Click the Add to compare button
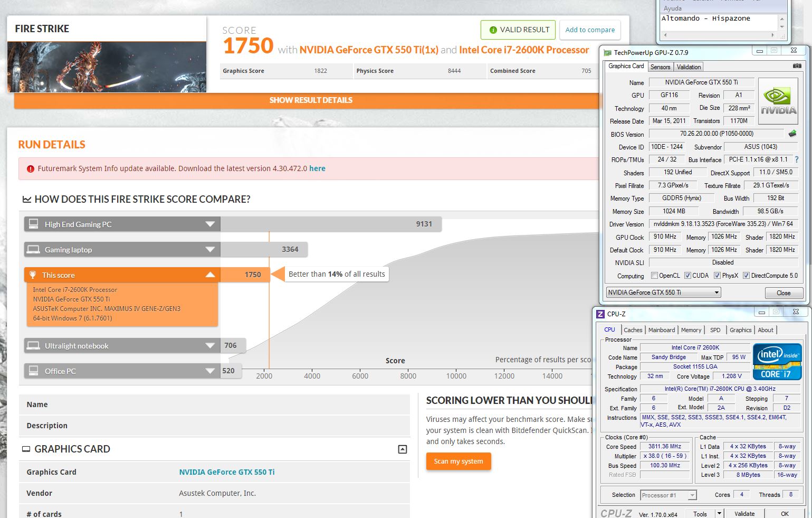This screenshot has height=518, width=812. point(590,30)
